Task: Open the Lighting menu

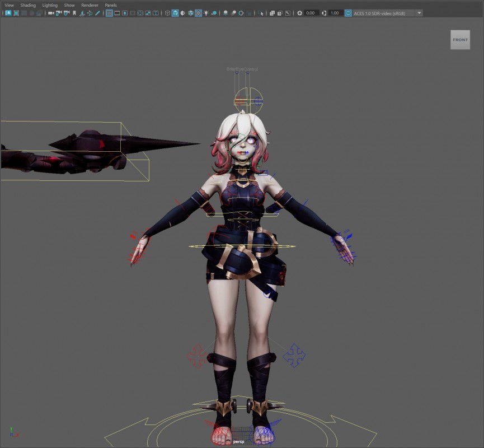Action: point(50,5)
